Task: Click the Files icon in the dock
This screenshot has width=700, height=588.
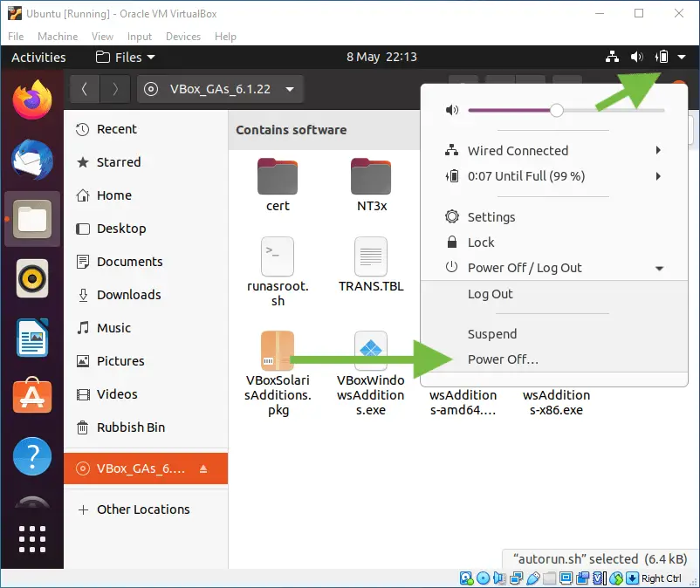Action: tap(32, 219)
